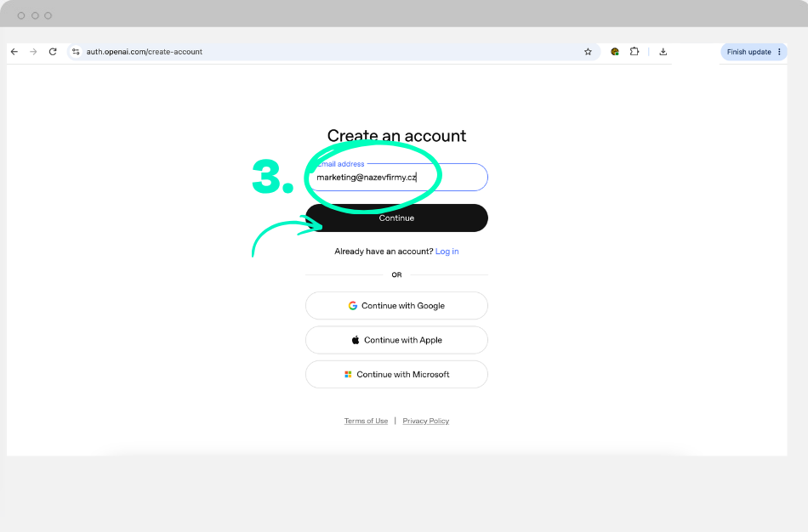808x532 pixels.
Task: Choose Continue with Microsoft
Action: tap(397, 375)
